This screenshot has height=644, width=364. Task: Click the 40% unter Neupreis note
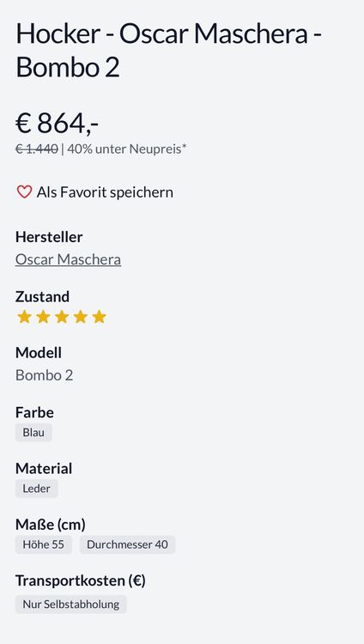(x=126, y=149)
